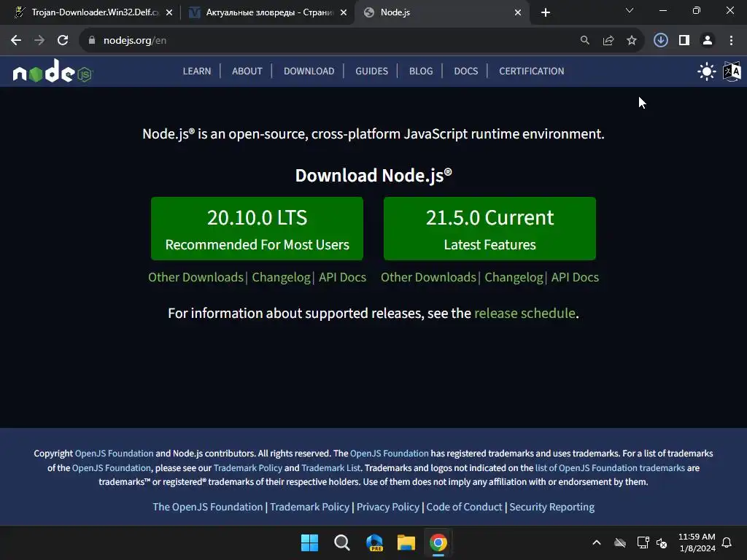This screenshot has height=560, width=747.
Task: Close the Trojan-Downloader tab
Action: click(x=169, y=12)
